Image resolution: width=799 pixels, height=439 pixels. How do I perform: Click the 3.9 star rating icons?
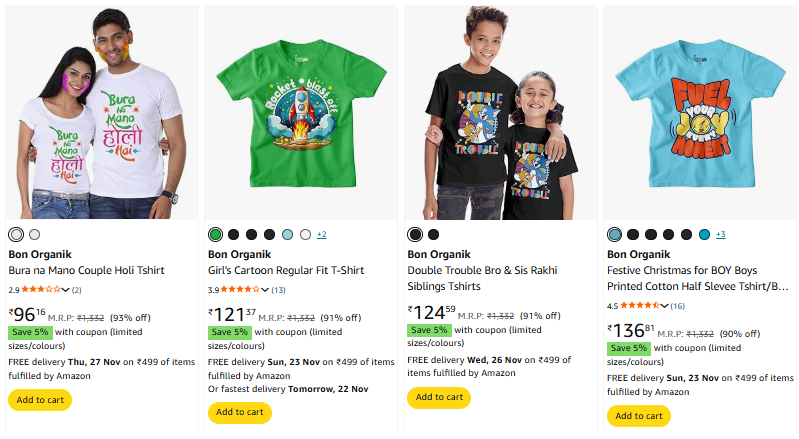click(241, 289)
